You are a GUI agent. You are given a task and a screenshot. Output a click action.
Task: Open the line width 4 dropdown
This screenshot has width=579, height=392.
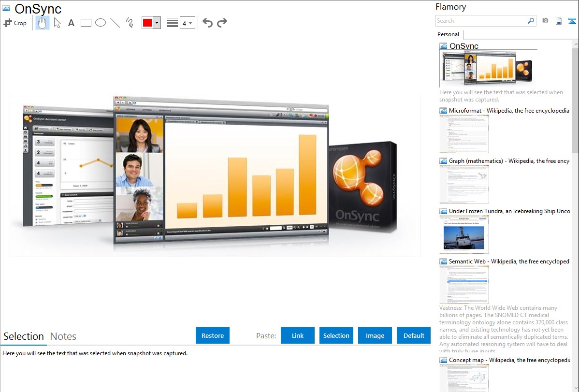pos(187,23)
